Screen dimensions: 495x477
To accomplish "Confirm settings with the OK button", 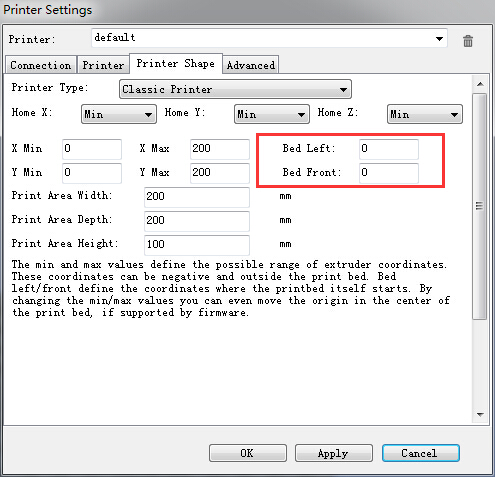I will (248, 453).
